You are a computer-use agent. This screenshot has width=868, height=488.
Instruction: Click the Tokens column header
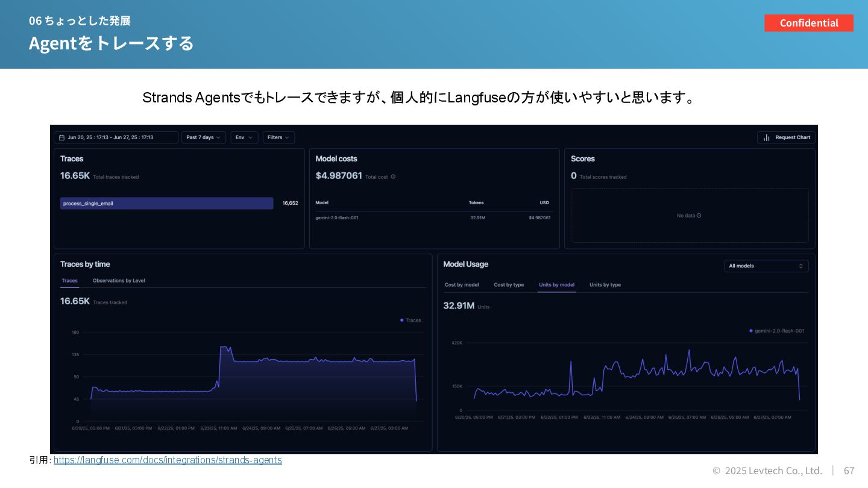tap(476, 202)
